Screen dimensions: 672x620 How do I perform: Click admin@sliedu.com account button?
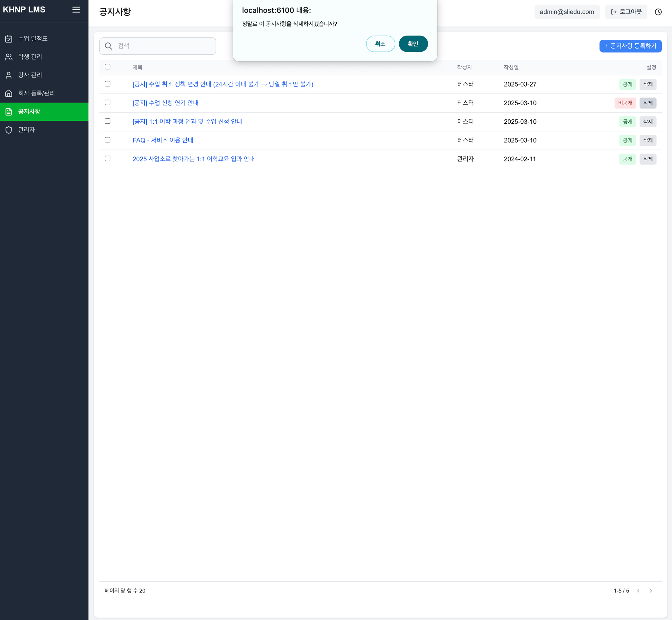[567, 12]
